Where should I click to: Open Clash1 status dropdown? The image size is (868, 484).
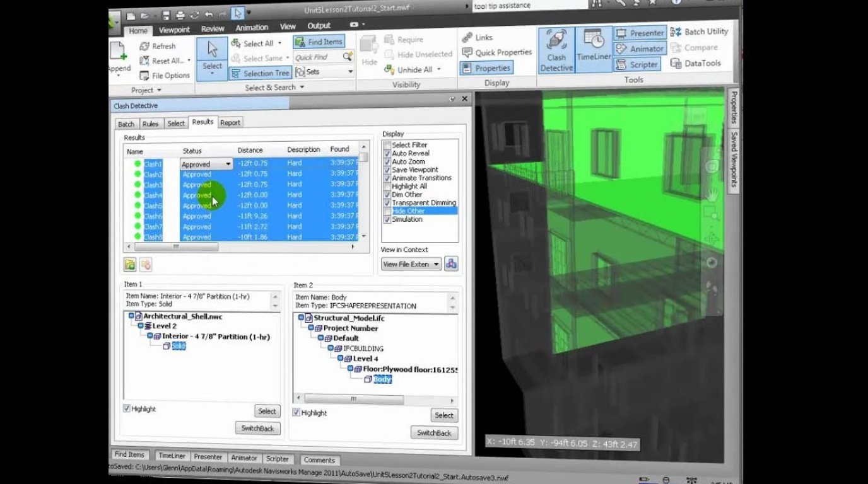click(228, 164)
